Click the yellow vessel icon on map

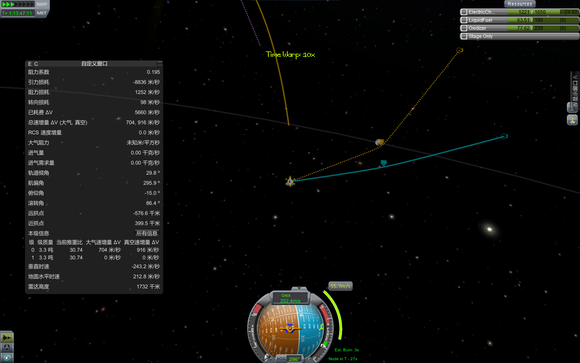(290, 181)
